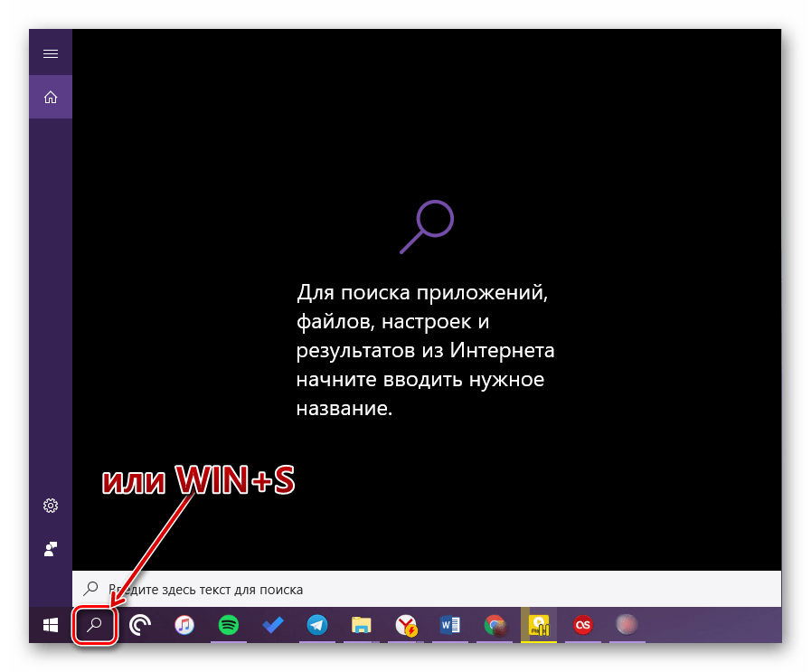Open Telegram from the taskbar
811x672 pixels.
pos(317,625)
